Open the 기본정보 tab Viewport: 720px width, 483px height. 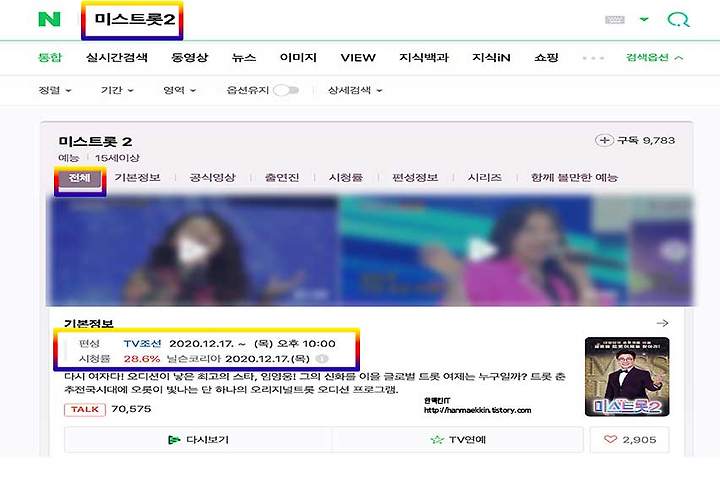pyautogui.click(x=137, y=177)
